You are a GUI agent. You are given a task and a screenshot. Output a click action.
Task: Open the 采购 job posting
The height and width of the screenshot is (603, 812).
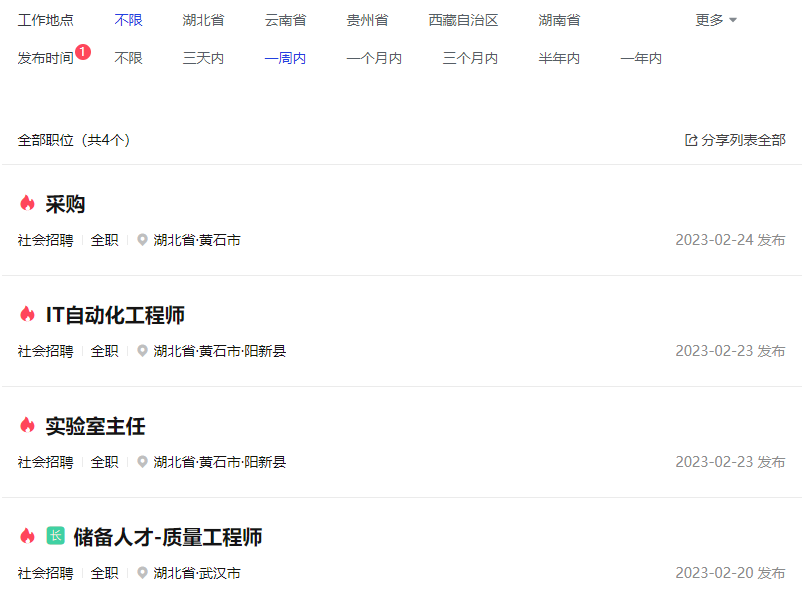pos(66,204)
